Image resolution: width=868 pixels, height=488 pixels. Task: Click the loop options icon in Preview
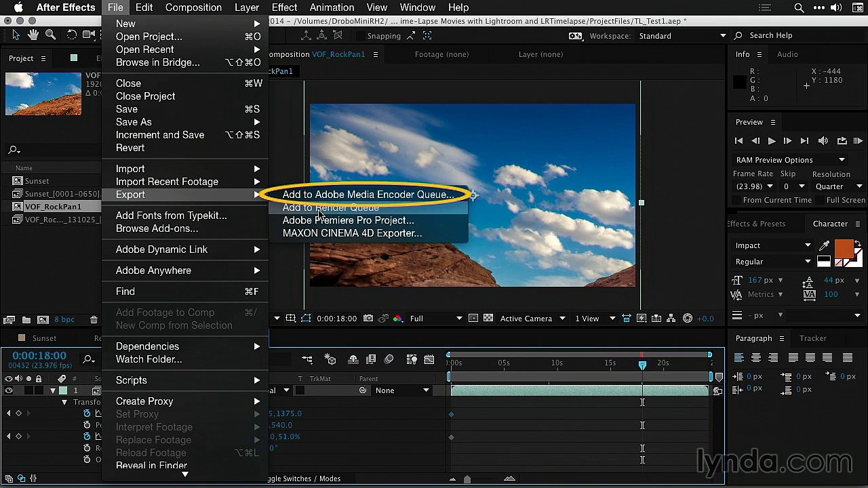842,141
